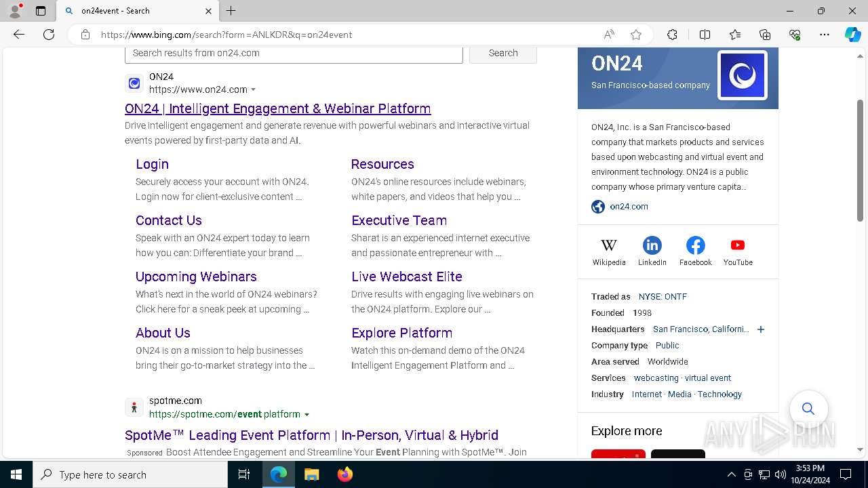The height and width of the screenshot is (488, 868).
Task: Open the ON24 LinkedIn icon
Action: coord(652,245)
